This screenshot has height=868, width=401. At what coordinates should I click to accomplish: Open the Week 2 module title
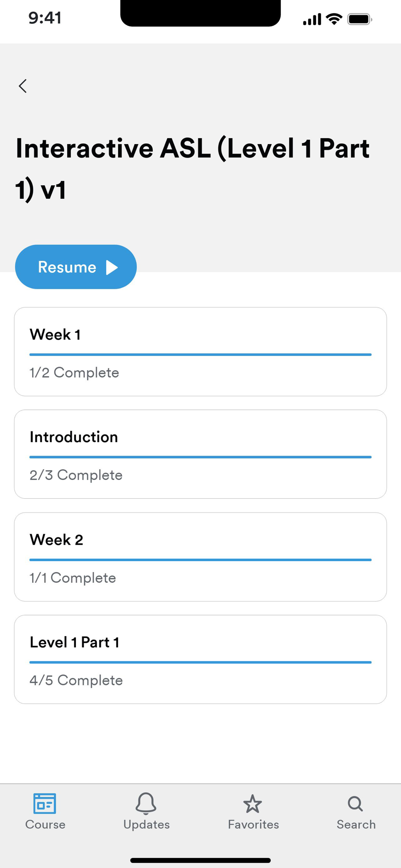56,540
